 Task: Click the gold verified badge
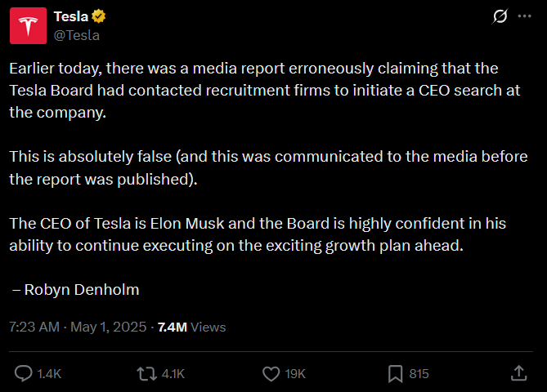pos(99,16)
